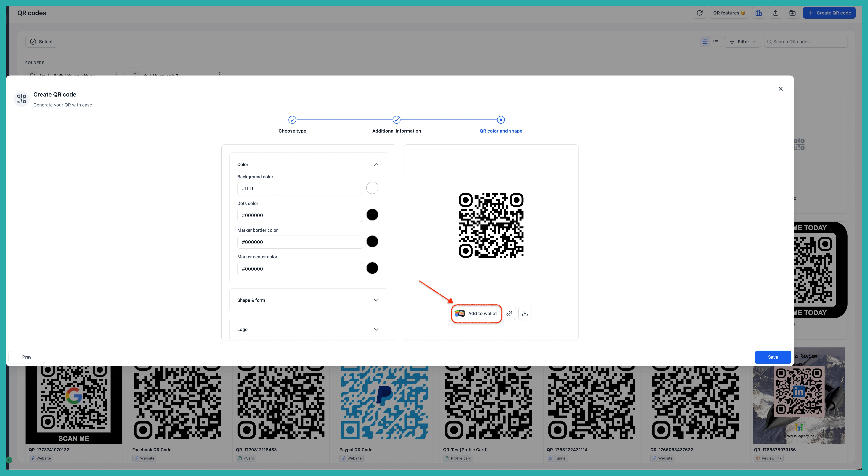868x476 pixels.
Task: Click the Select button
Action: click(41, 42)
